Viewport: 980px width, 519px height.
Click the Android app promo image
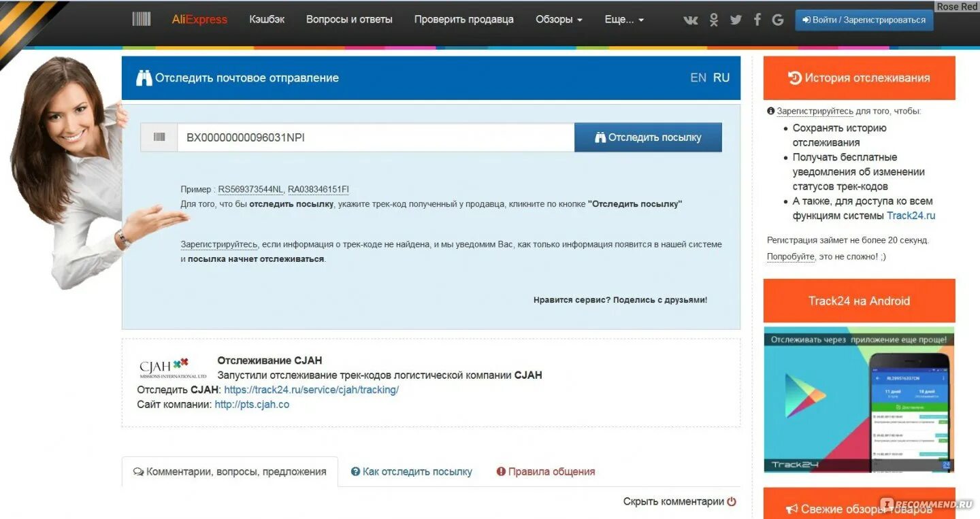click(x=860, y=400)
